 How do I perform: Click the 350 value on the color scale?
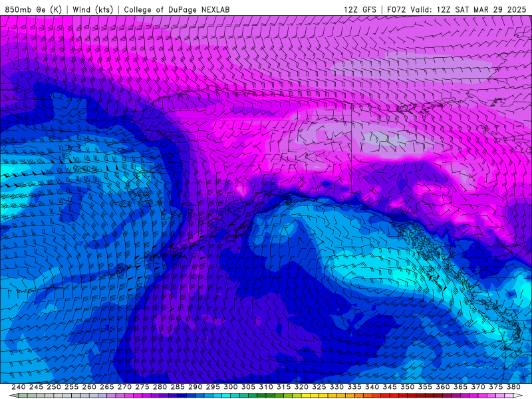tap(407, 387)
